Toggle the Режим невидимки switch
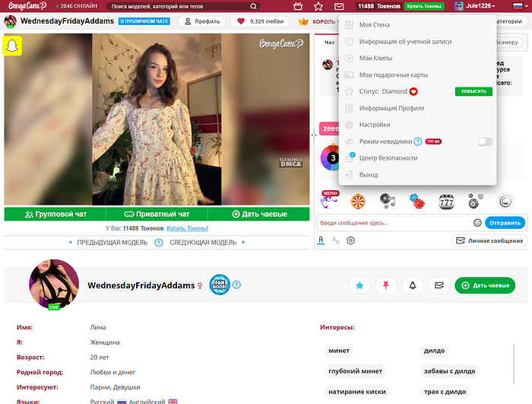The height and width of the screenshot is (404, 532). [x=485, y=142]
